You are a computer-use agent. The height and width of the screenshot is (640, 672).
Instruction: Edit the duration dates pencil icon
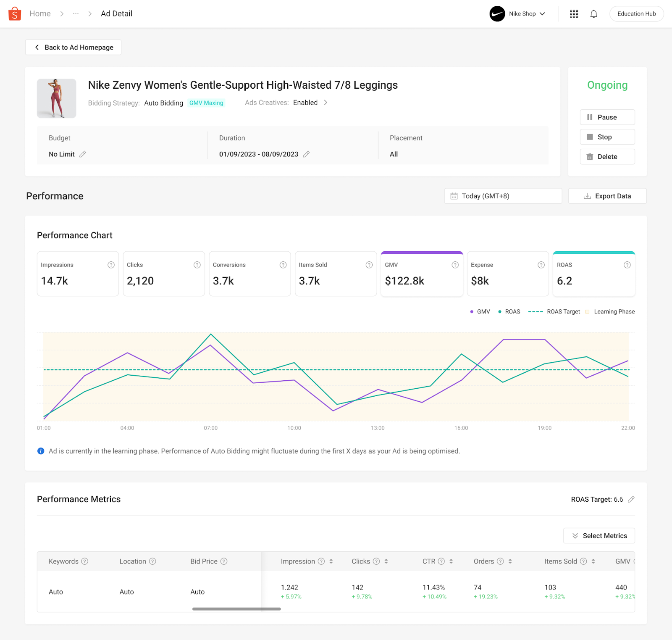tap(307, 154)
